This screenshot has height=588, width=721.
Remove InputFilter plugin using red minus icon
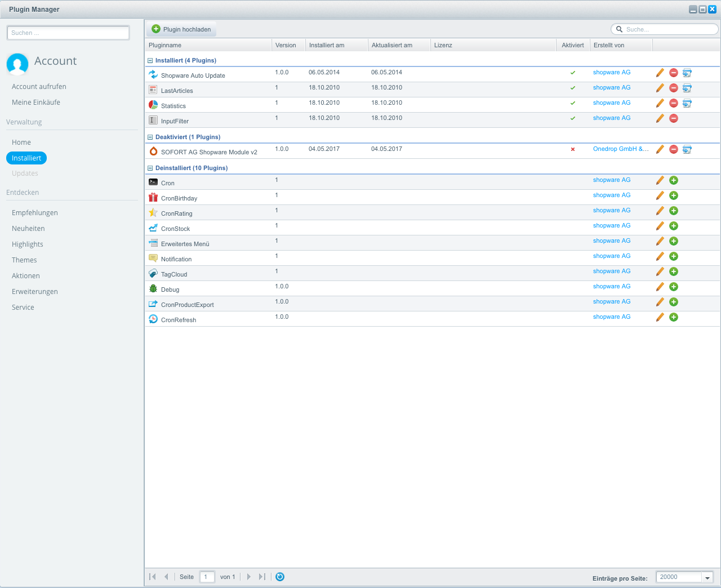[x=673, y=118]
